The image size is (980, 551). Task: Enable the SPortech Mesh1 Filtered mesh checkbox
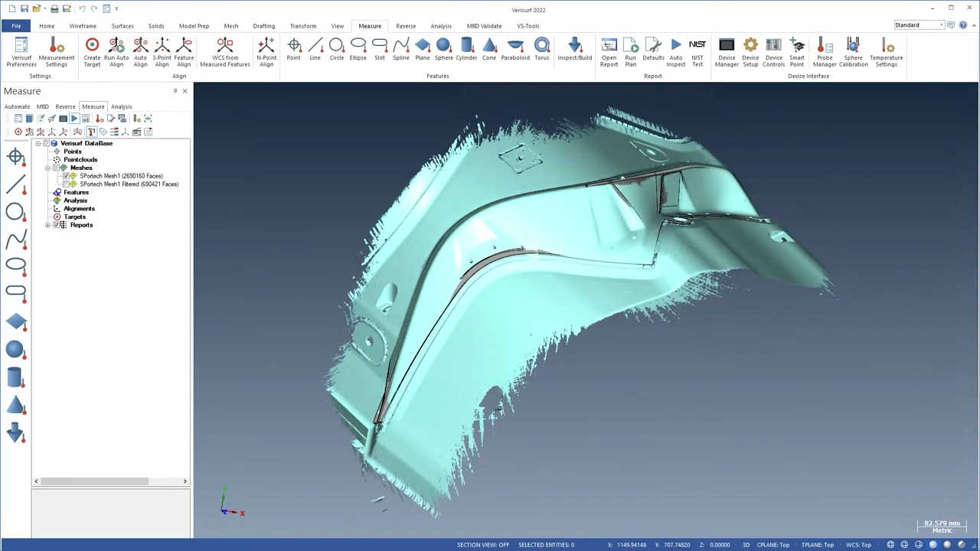pyautogui.click(x=66, y=184)
